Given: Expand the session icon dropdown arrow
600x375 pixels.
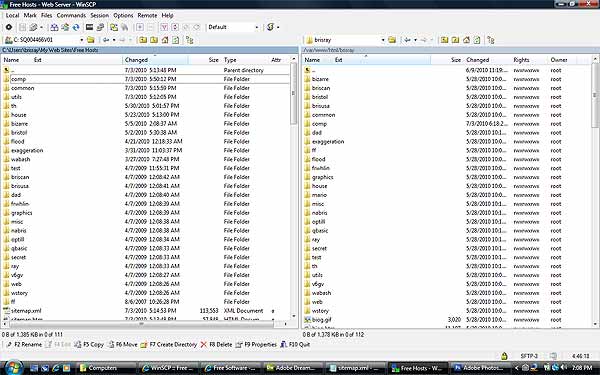Looking at the screenshot, I should [278, 27].
